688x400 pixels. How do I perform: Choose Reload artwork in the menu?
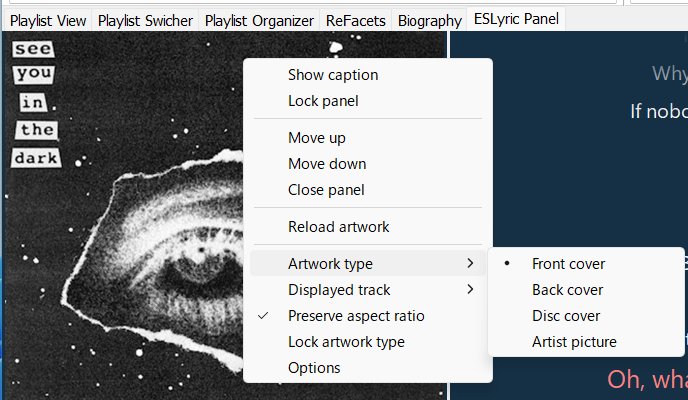(368, 227)
